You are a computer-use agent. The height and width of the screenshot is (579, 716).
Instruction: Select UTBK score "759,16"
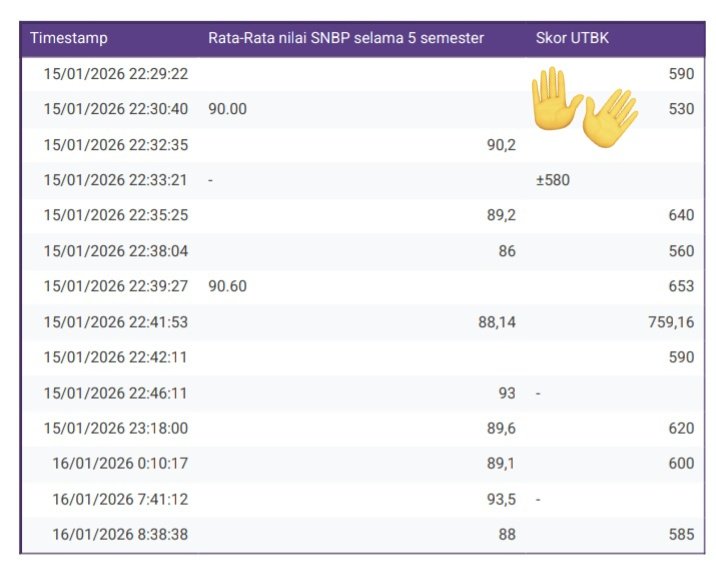click(671, 322)
